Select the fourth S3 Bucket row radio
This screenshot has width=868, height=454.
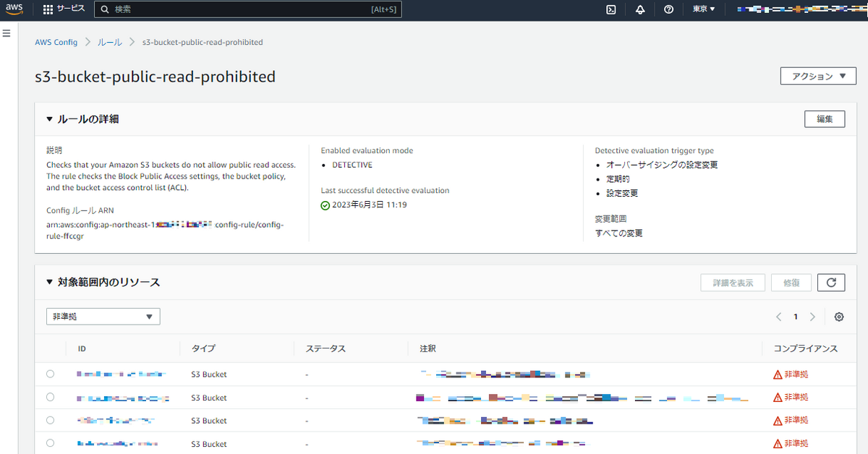[x=50, y=442]
